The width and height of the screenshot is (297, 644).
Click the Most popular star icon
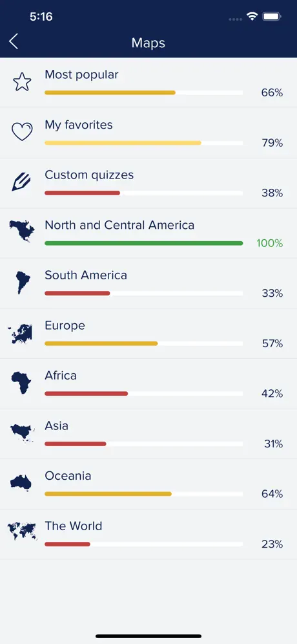(x=22, y=81)
